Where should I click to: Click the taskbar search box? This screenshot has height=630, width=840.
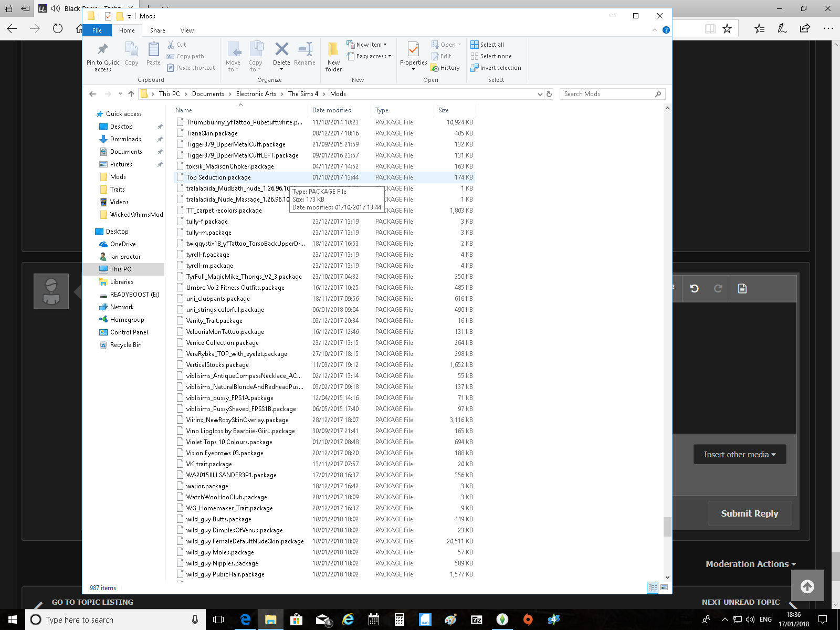click(115, 619)
